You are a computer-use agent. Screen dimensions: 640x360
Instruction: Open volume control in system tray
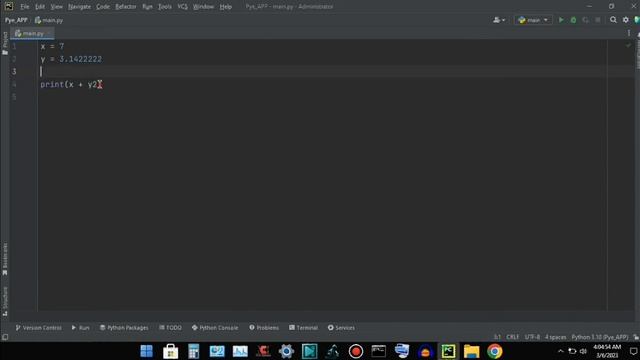click(x=583, y=351)
